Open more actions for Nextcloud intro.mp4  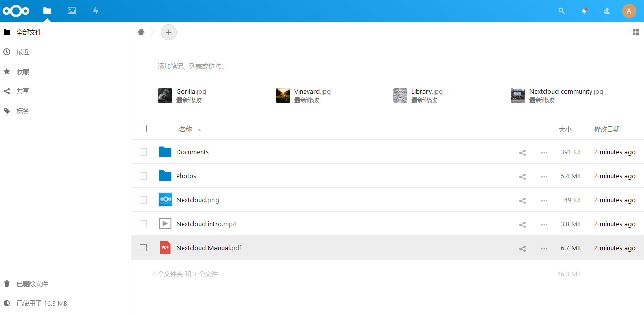pos(544,224)
